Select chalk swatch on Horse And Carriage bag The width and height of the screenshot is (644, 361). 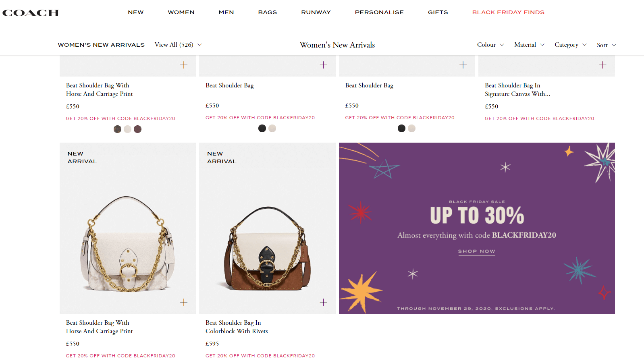click(x=127, y=129)
